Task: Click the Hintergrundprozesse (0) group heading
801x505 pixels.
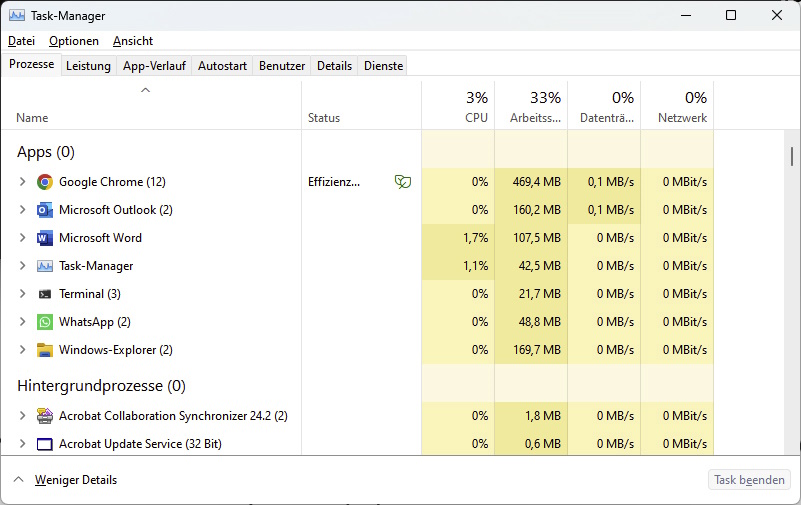Action: pos(101,386)
